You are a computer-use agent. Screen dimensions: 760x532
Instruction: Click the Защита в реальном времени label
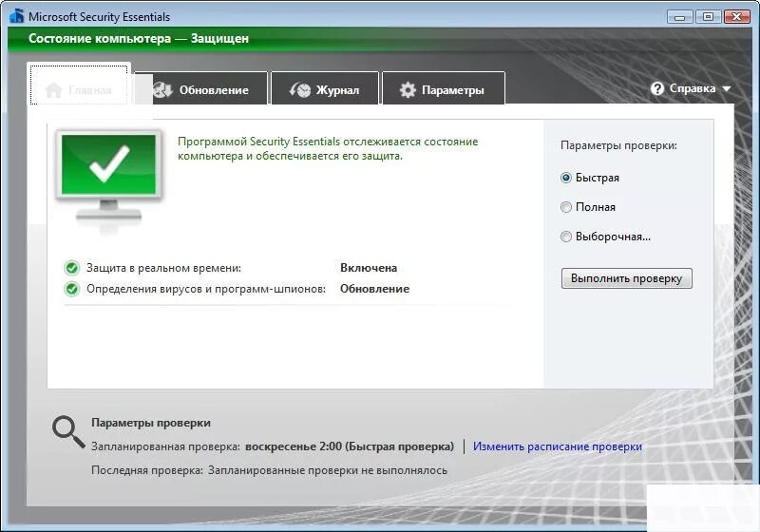click(163, 268)
